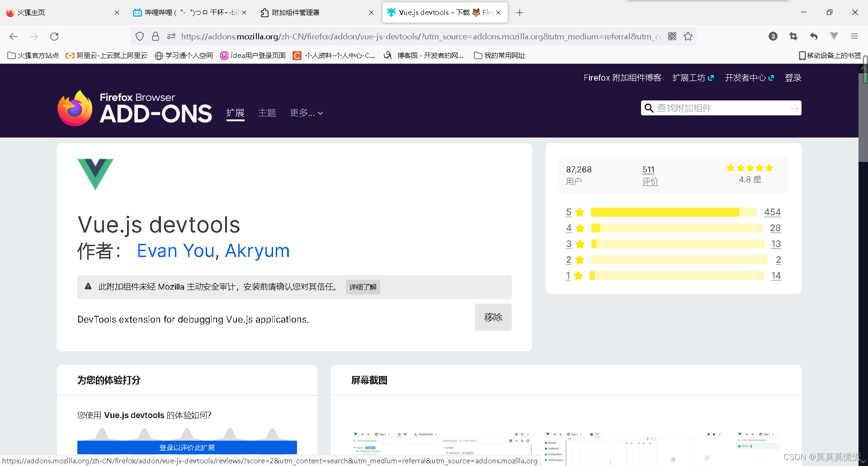Open the 511 评价 reviews link
Screen dimensions: 868x466
coord(650,176)
